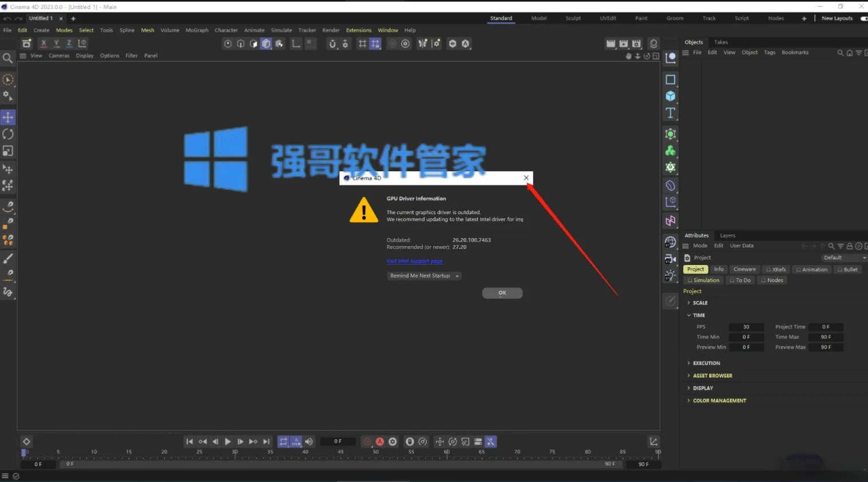The image size is (868, 482).
Task: Open the viewport hamburger menu
Action: click(23, 56)
